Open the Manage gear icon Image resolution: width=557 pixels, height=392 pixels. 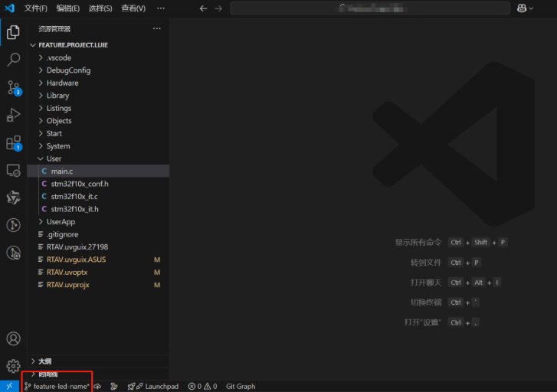13,366
